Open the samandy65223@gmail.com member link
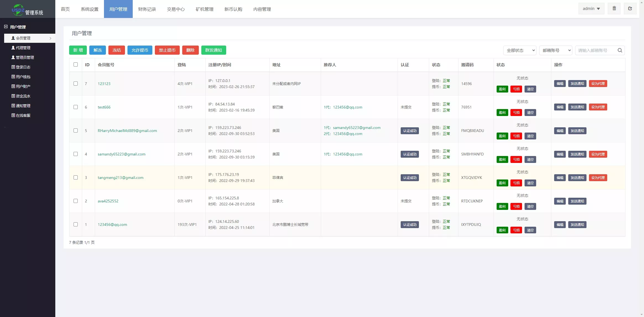Screen dimensions: 644x317 point(121,154)
